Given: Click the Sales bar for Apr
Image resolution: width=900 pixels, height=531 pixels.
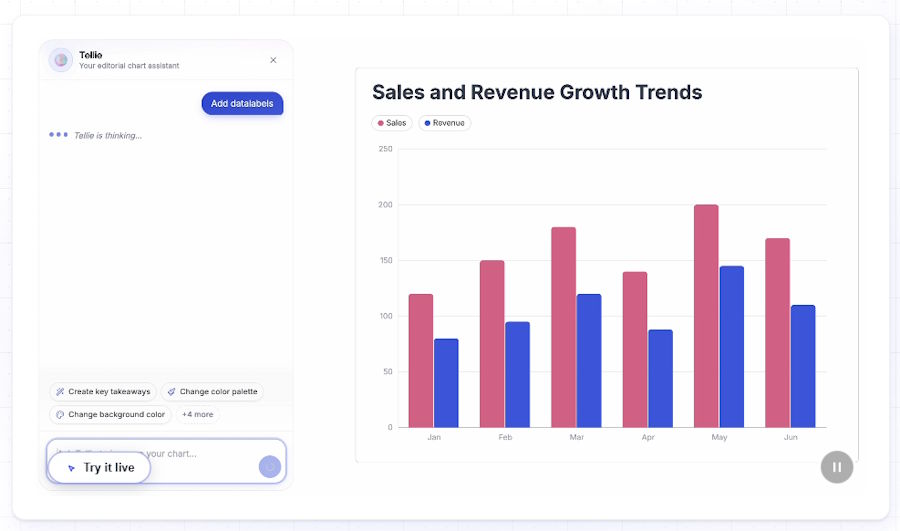Looking at the screenshot, I should pyautogui.click(x=635, y=350).
